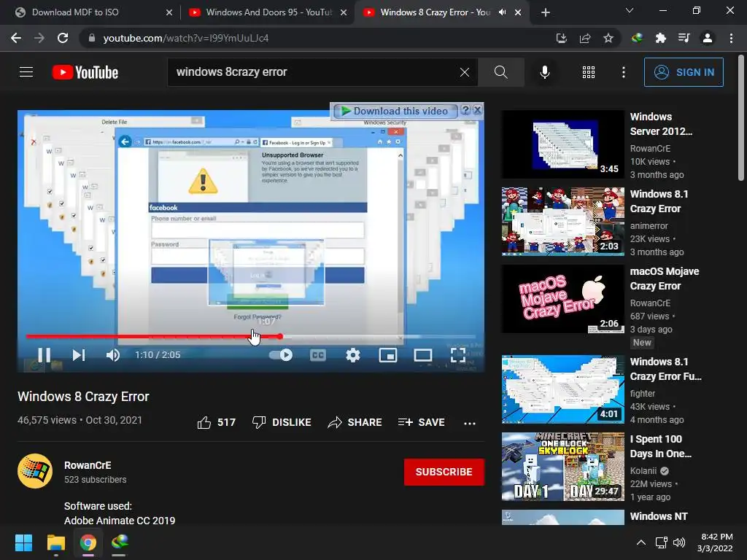Open the SHARE dialog
The height and width of the screenshot is (560, 747).
click(x=355, y=422)
